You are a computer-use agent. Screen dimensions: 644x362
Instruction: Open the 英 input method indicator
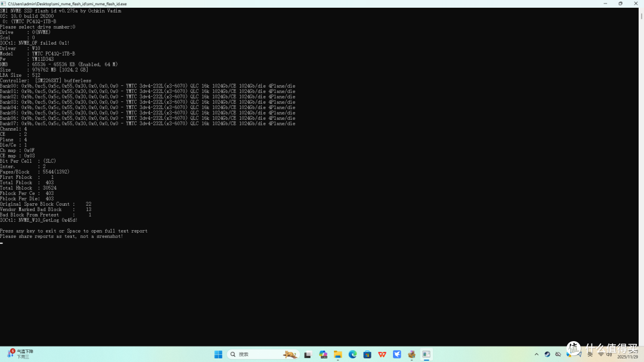[590, 354]
